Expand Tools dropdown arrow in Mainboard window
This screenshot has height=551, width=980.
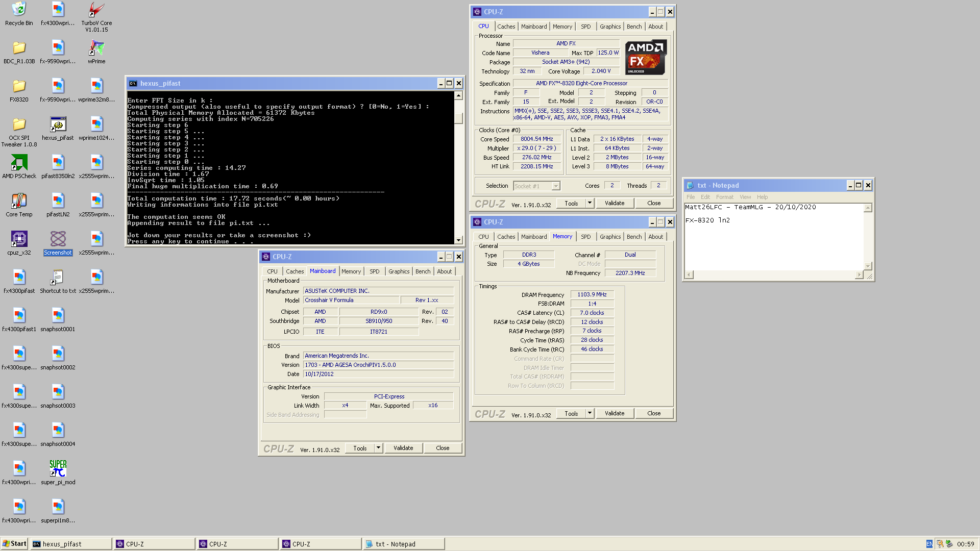point(378,448)
